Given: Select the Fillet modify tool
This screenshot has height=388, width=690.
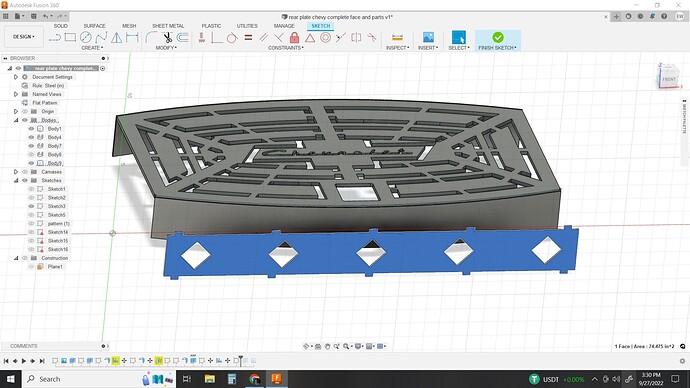Looking at the screenshot, I should 151,37.
